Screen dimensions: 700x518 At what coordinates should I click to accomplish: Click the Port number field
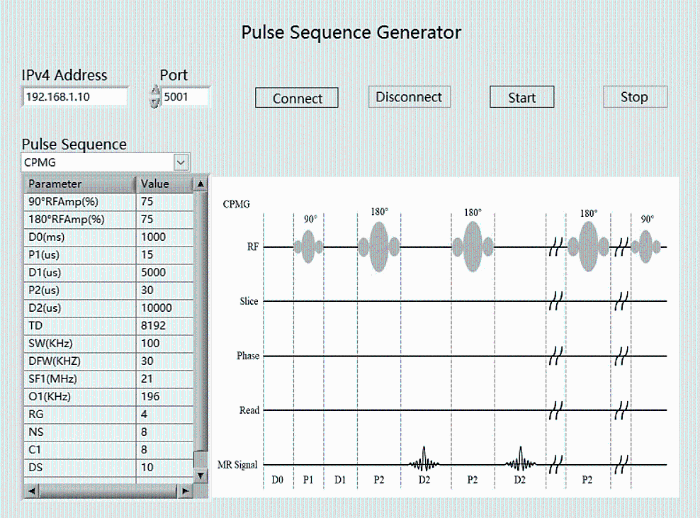[185, 97]
